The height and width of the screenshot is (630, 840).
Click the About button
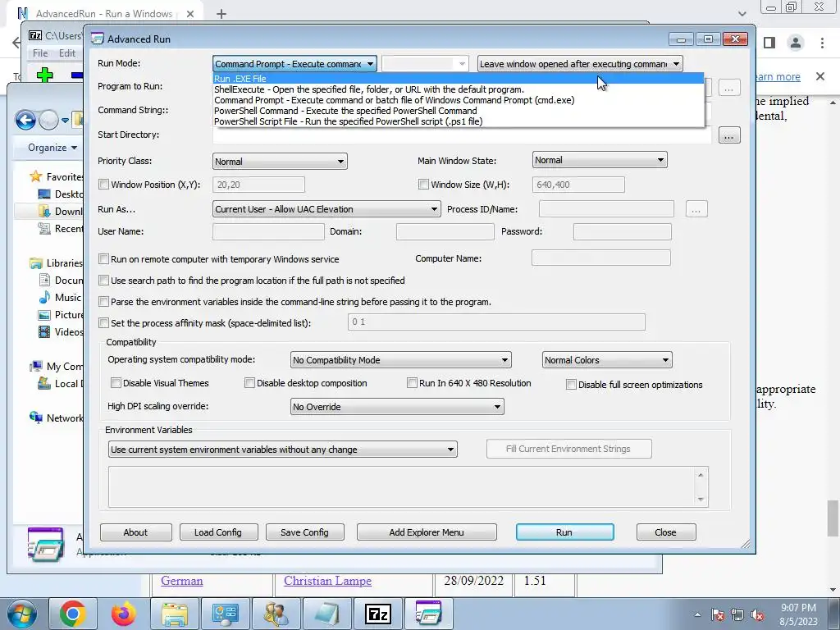tap(135, 532)
